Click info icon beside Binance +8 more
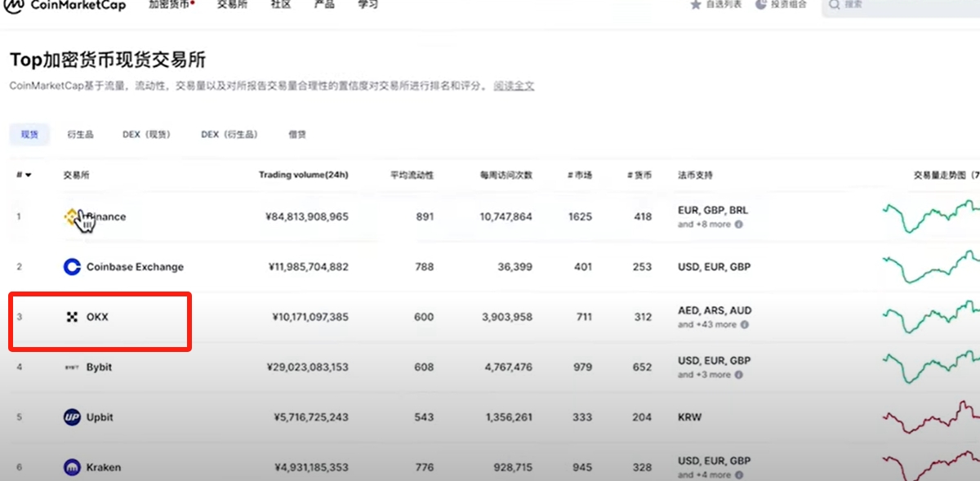The image size is (980, 481). click(738, 224)
